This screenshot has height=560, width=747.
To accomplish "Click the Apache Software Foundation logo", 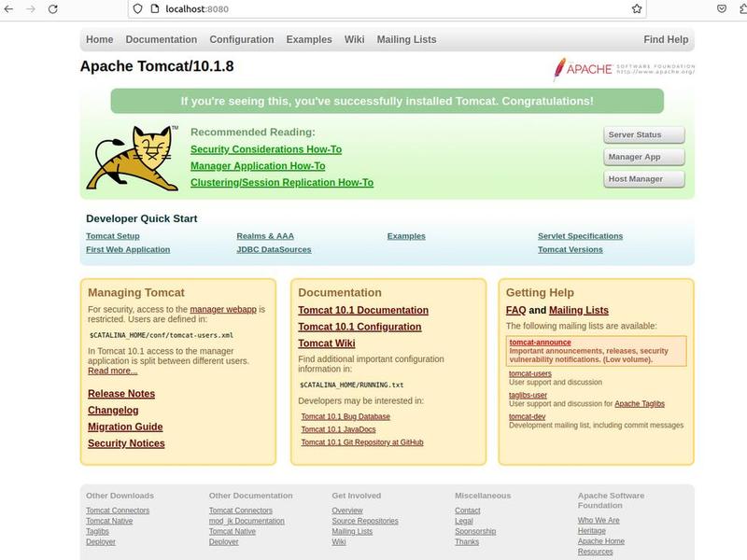I will (x=624, y=69).
